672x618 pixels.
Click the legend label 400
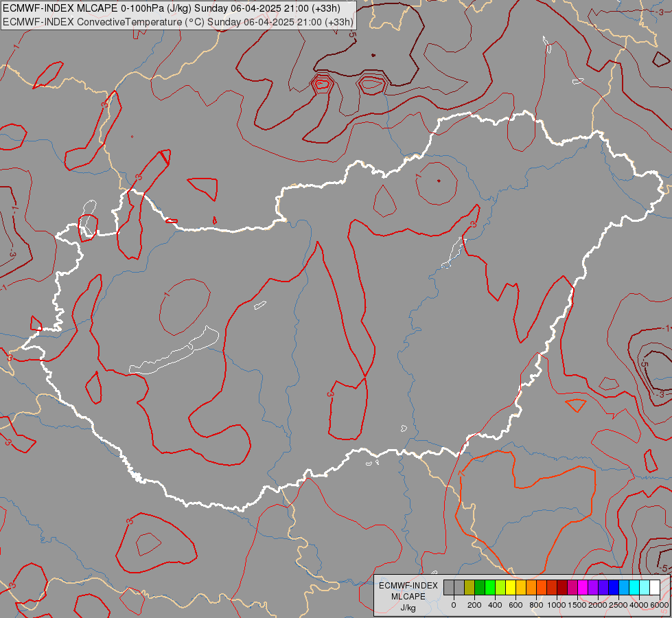495,605
